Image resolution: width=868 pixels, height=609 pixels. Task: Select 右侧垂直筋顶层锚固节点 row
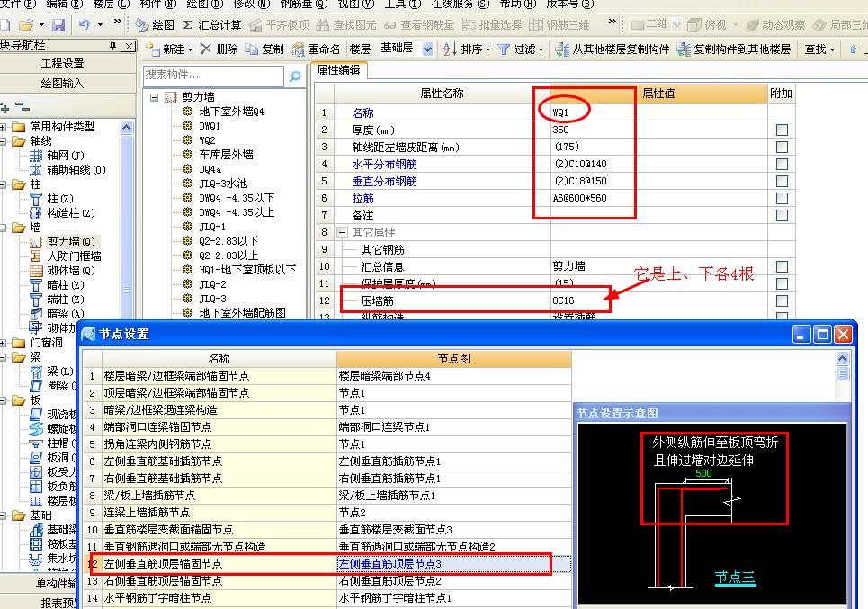(327, 581)
